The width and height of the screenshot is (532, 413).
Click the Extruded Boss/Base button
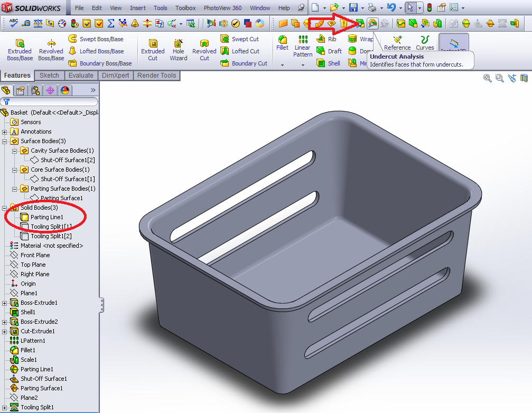pos(20,50)
